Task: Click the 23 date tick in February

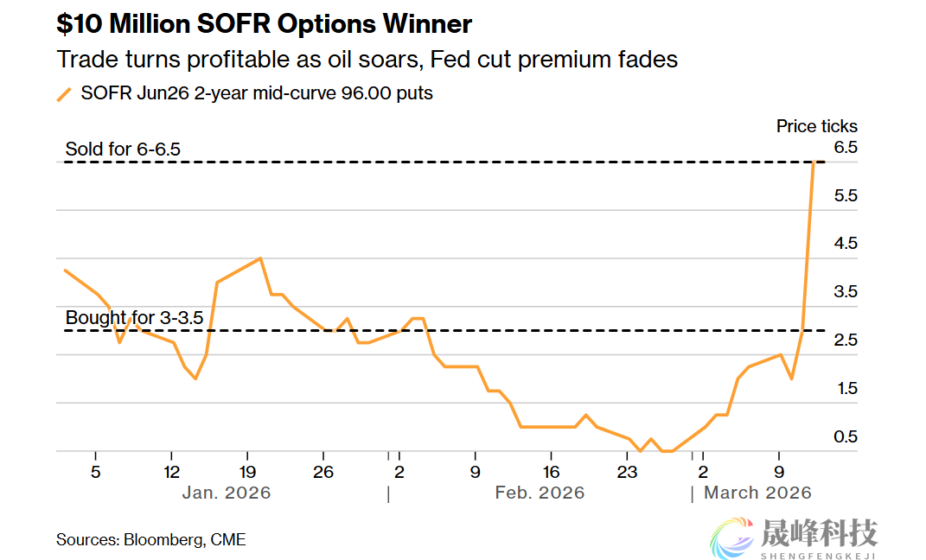Action: click(627, 472)
